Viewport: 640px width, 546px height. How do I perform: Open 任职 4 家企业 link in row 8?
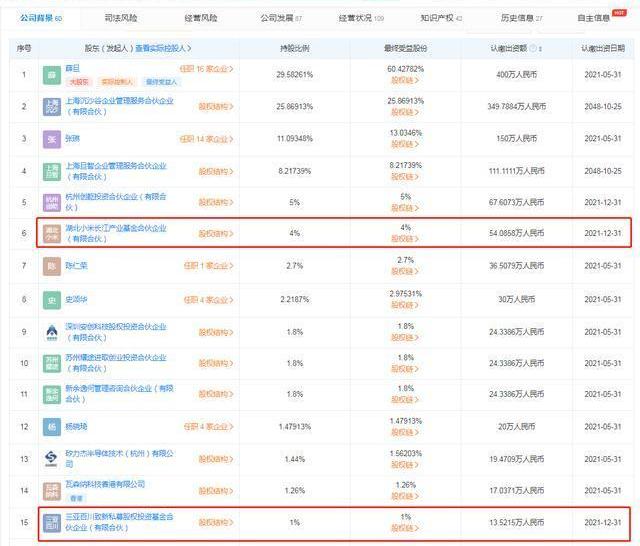pos(209,300)
